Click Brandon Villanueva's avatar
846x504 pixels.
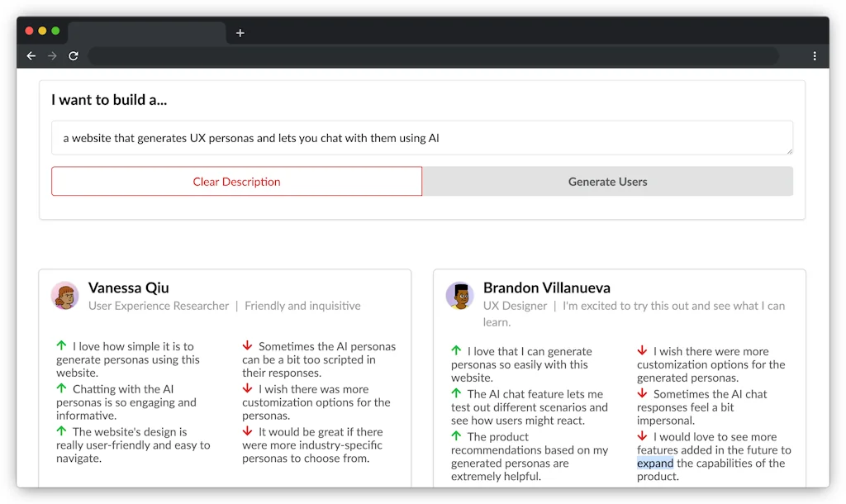click(459, 296)
